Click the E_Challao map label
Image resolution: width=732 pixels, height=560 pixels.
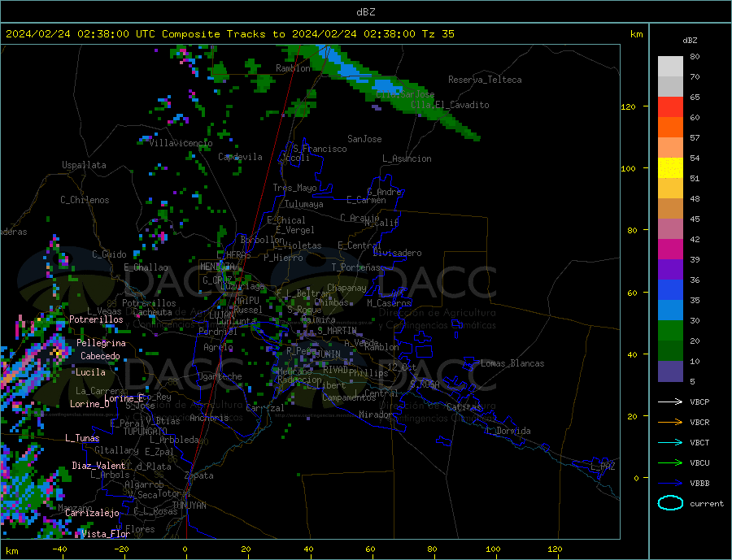point(146,267)
